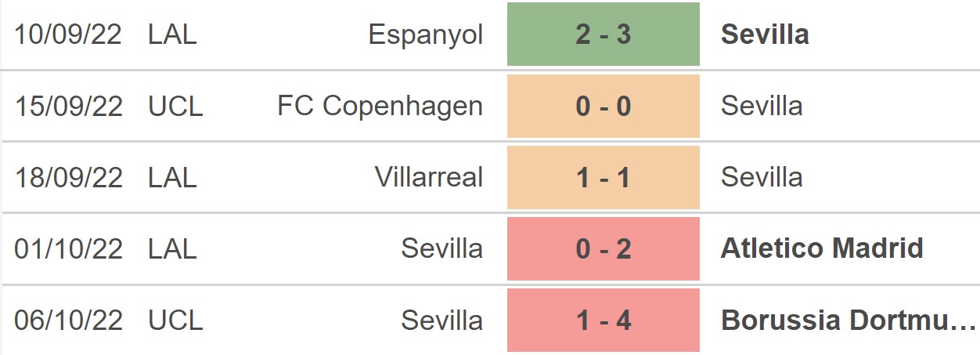Click the 18/09/22 match date
This screenshot has width=980, height=355.
pos(69,177)
